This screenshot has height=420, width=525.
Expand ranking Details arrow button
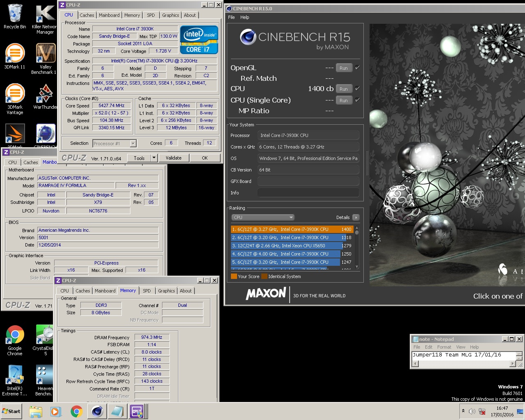pos(356,217)
